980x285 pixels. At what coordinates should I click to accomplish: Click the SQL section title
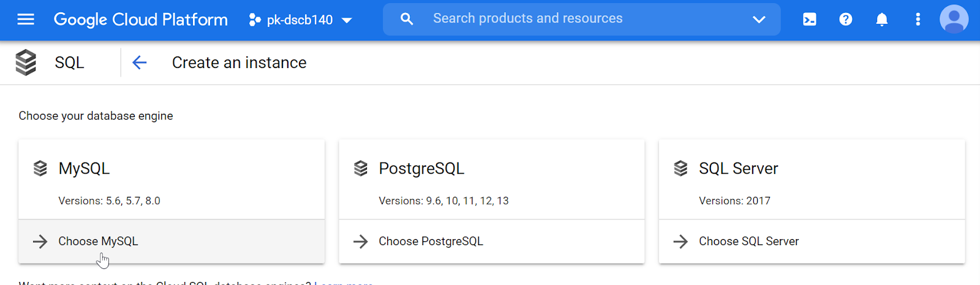click(69, 63)
